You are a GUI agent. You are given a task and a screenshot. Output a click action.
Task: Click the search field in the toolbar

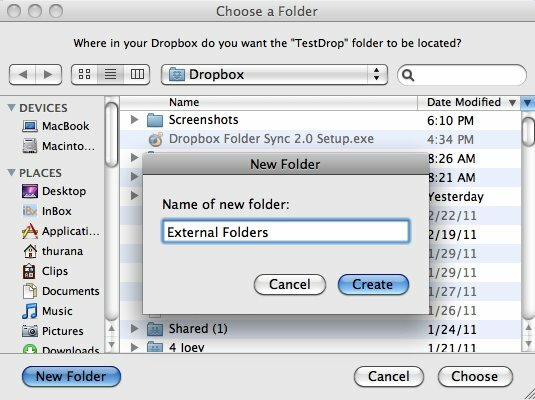pyautogui.click(x=462, y=75)
